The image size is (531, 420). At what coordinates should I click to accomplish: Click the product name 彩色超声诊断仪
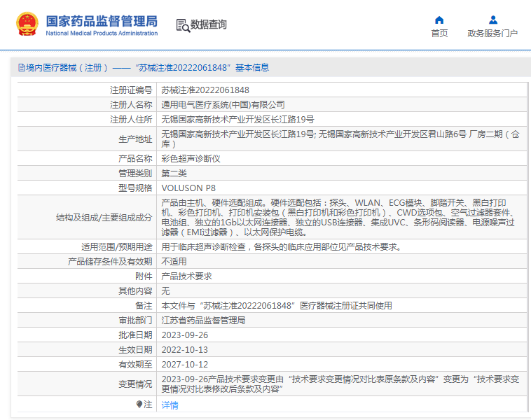(191, 158)
